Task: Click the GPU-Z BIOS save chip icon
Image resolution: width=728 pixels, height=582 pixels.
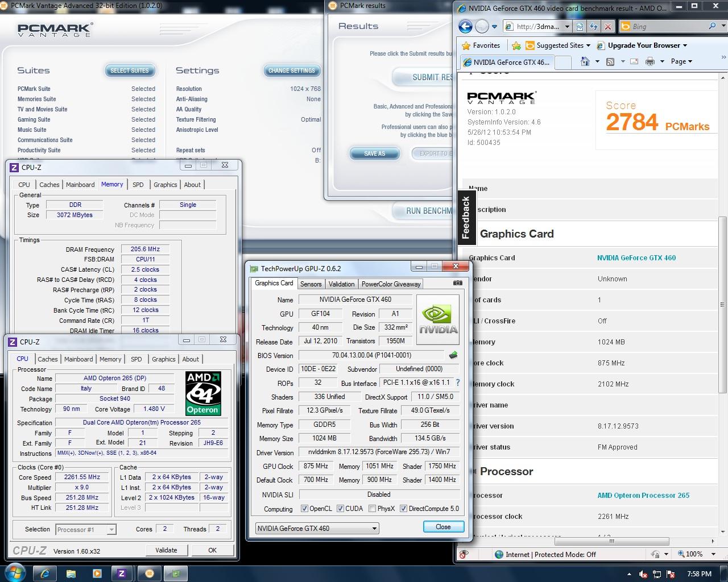Action: 453,355
